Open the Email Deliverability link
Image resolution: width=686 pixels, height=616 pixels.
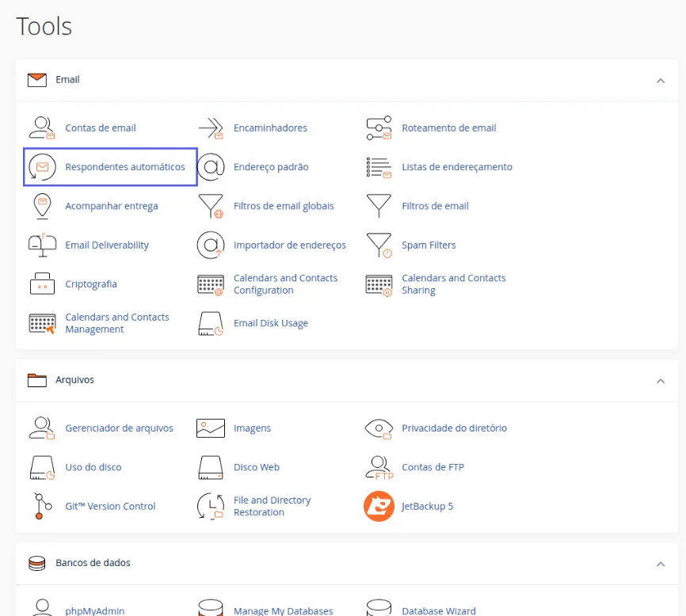coord(107,245)
